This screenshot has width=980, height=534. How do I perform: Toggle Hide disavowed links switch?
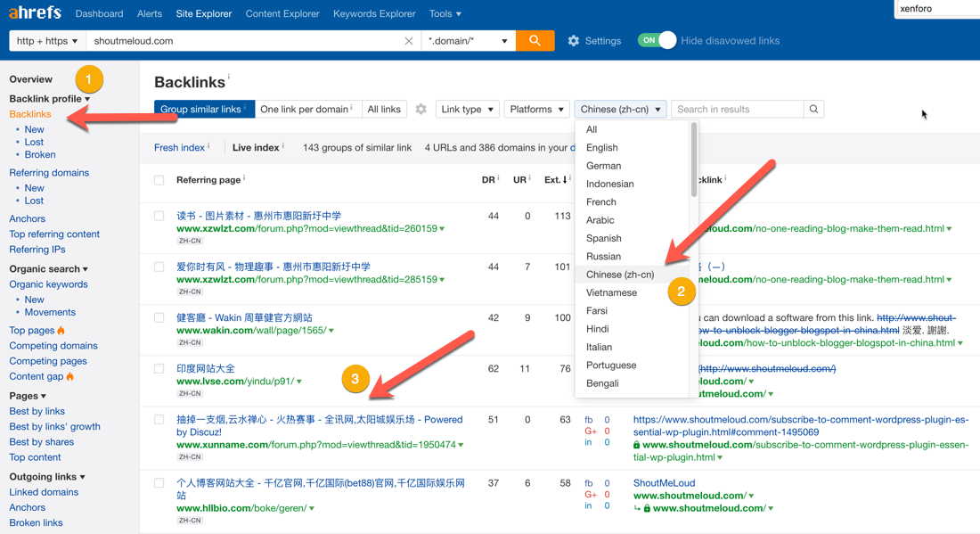657,41
